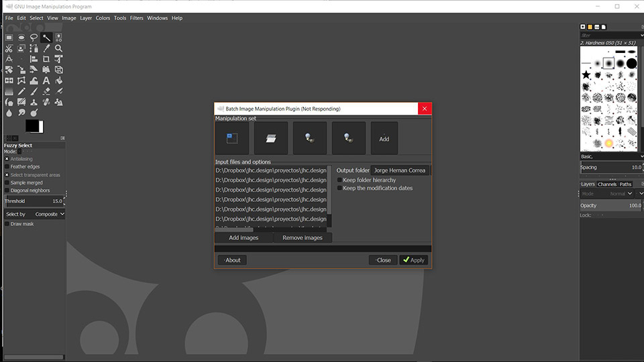Screen dimensions: 644x362
Task: Select the star-shaped brush thumbnail
Action: point(586,74)
